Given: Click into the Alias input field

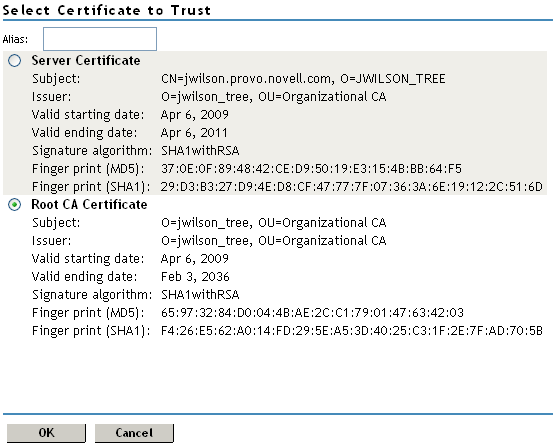Looking at the screenshot, I should (x=100, y=39).
